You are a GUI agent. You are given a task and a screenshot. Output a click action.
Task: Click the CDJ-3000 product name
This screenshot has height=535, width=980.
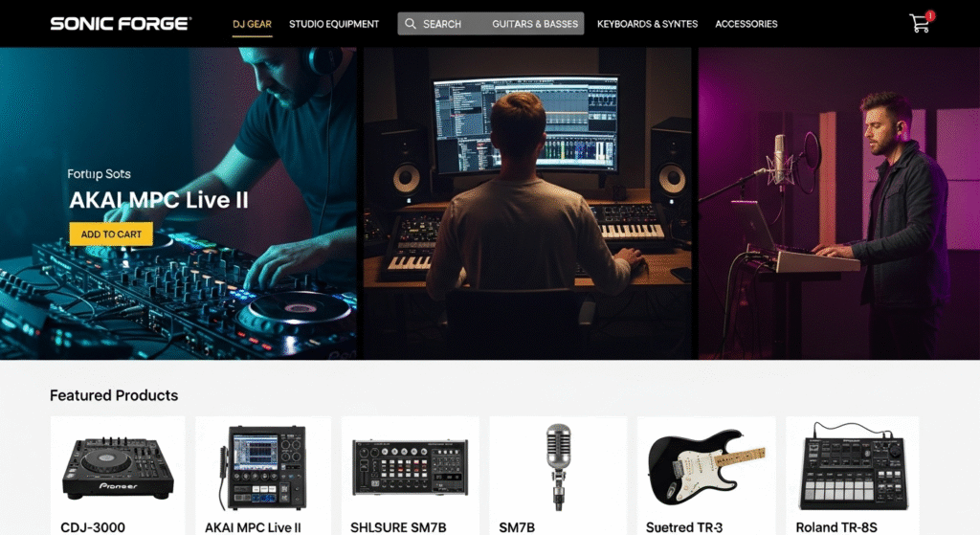(93, 527)
